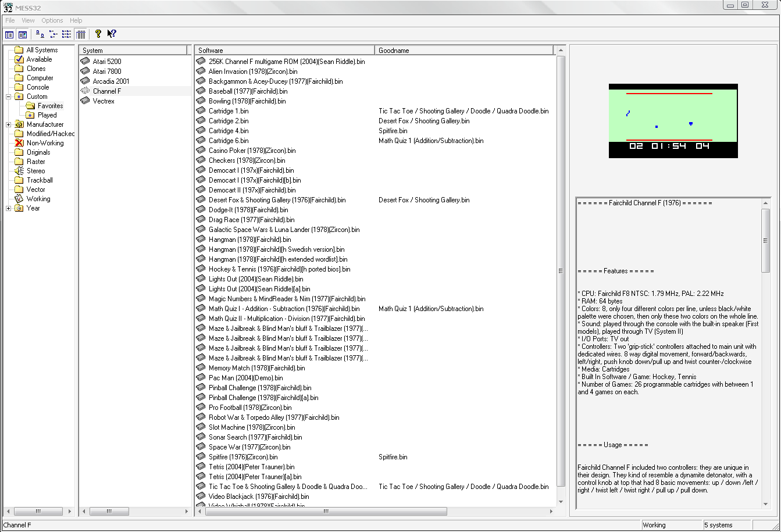Switch to list view icon
This screenshot has height=532, width=781.
click(67, 34)
